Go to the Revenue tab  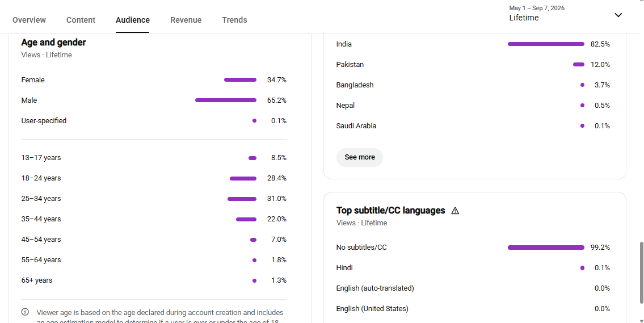click(x=186, y=20)
